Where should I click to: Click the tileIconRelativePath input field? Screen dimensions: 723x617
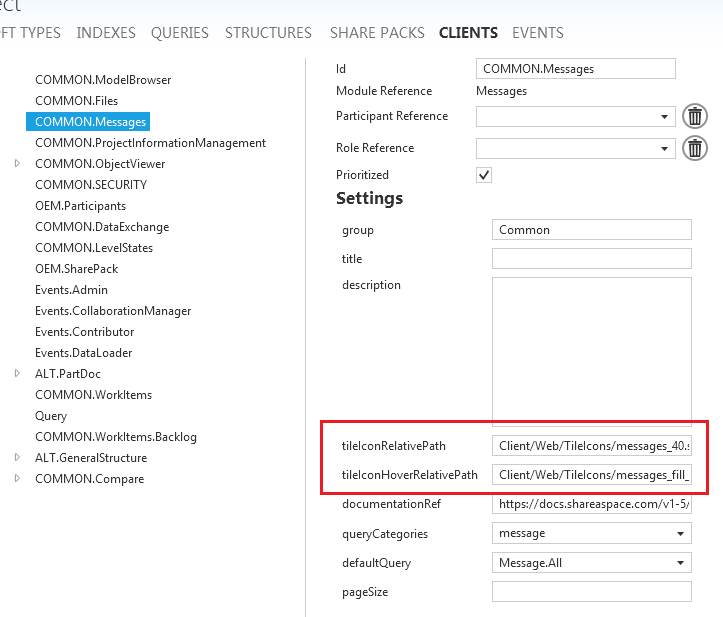591,446
